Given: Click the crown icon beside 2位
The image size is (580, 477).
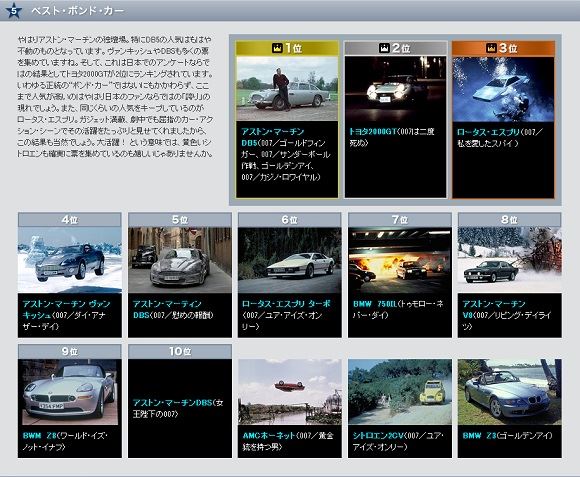Looking at the screenshot, I should point(384,48).
